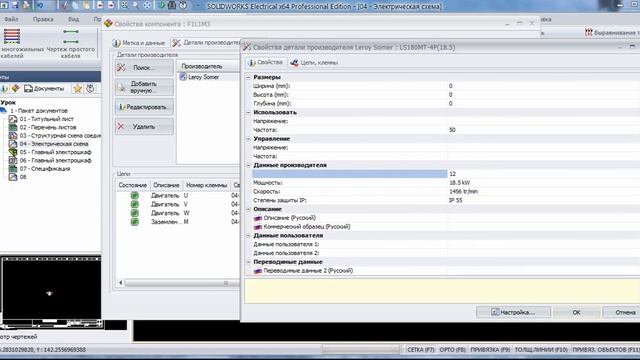The width and height of the screenshot is (640, 360).
Task: Click the zoom extents icon in top toolbar
Action: [x=124, y=5]
